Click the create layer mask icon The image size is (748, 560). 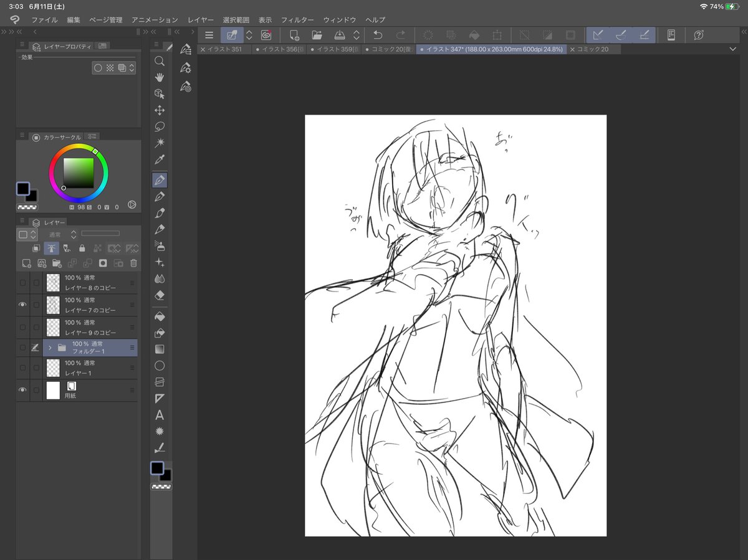pos(103,263)
